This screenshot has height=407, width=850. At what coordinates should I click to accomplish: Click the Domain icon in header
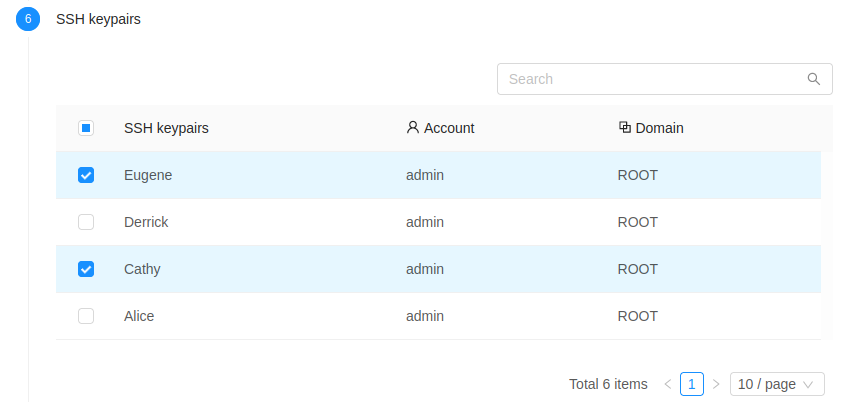pos(625,128)
